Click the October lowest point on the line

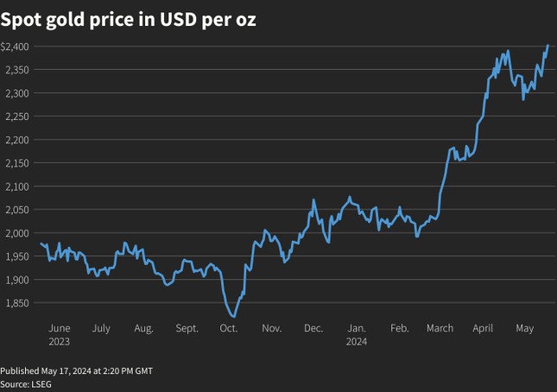coord(233,317)
